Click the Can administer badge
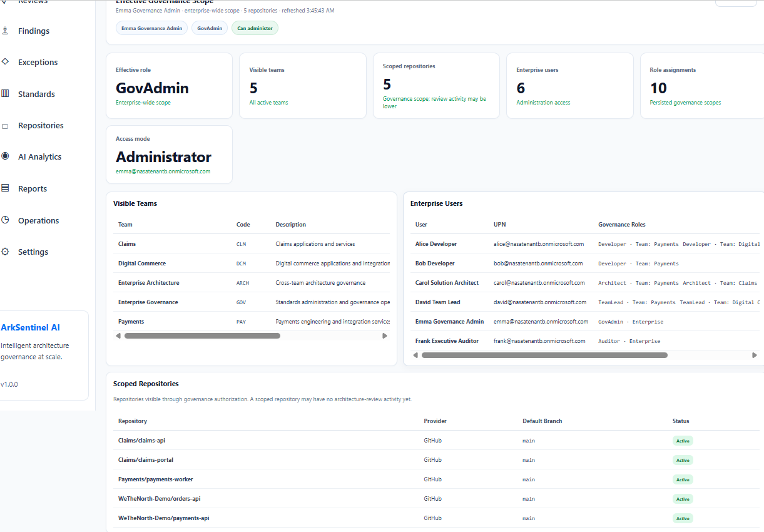This screenshot has width=764, height=532. tap(255, 28)
